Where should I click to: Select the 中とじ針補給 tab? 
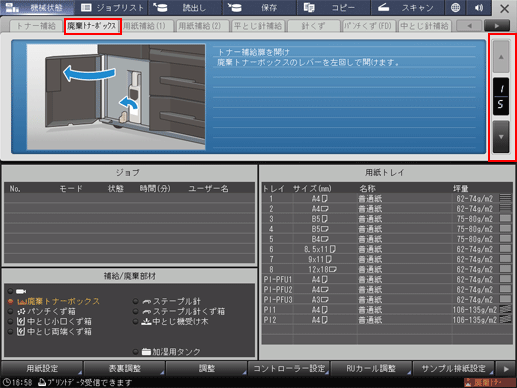(x=424, y=26)
